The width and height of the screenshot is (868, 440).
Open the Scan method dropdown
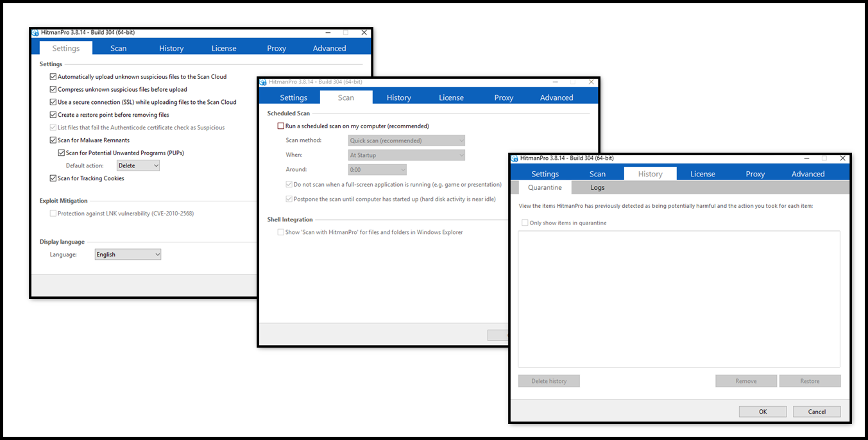407,140
